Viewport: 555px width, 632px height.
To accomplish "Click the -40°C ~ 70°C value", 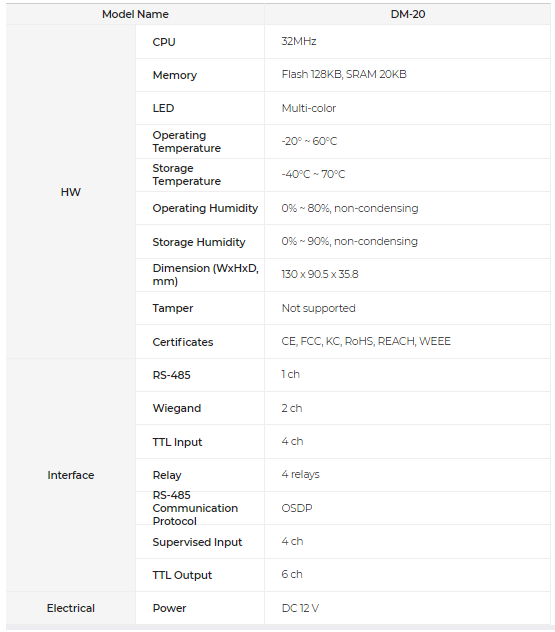I will 313,174.
